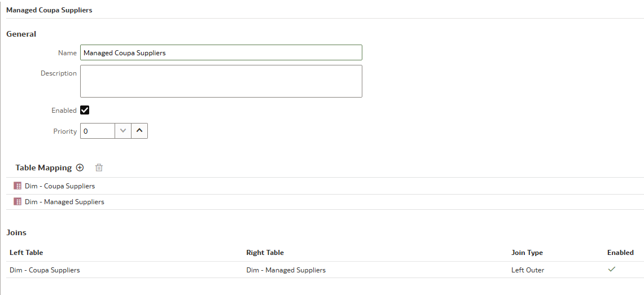
Task: Click the Enabled column header in Joins
Action: point(620,252)
